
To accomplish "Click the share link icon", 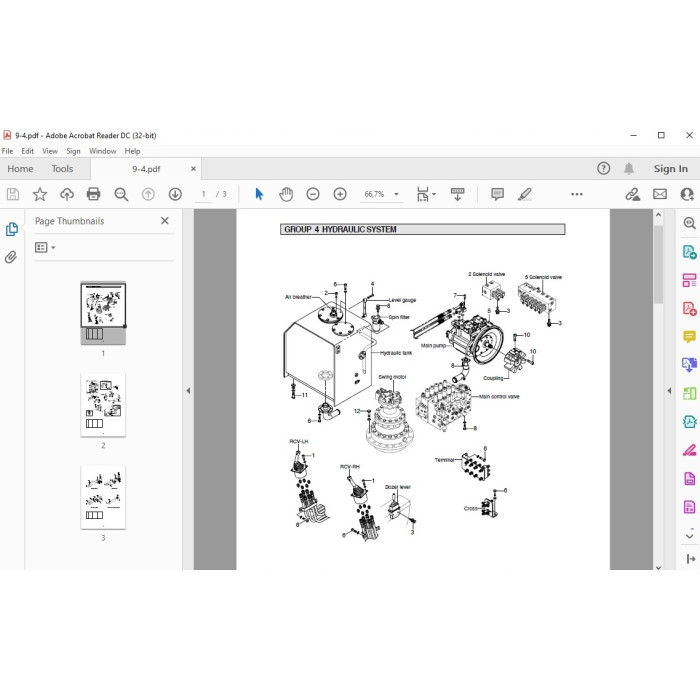I will click(632, 194).
